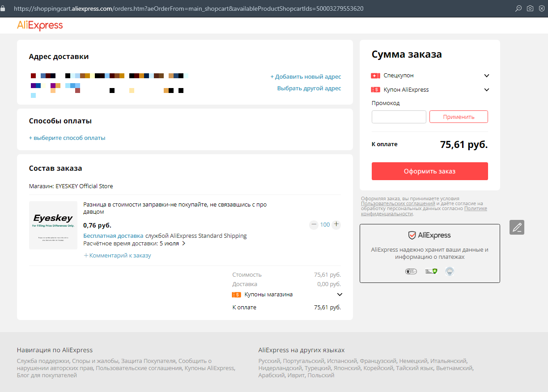The height and width of the screenshot is (392, 548).
Task: Switch language to Португальский
Action: (x=304, y=361)
